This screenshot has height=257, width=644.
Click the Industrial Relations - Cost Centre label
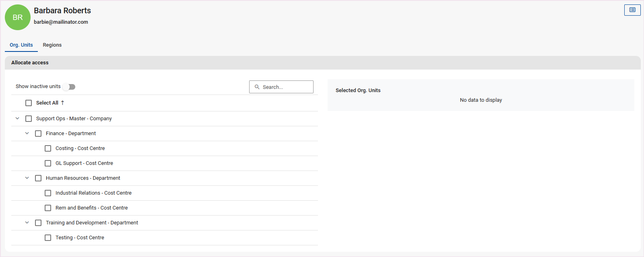coord(93,193)
